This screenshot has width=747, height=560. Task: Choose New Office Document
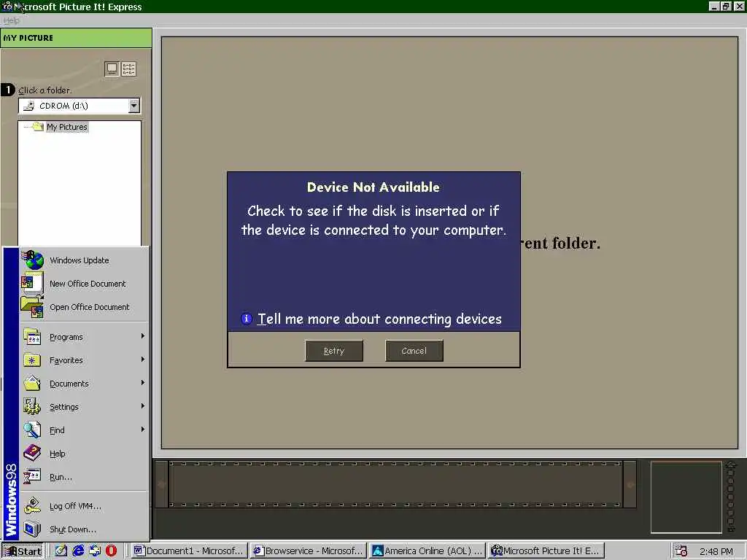tap(88, 284)
